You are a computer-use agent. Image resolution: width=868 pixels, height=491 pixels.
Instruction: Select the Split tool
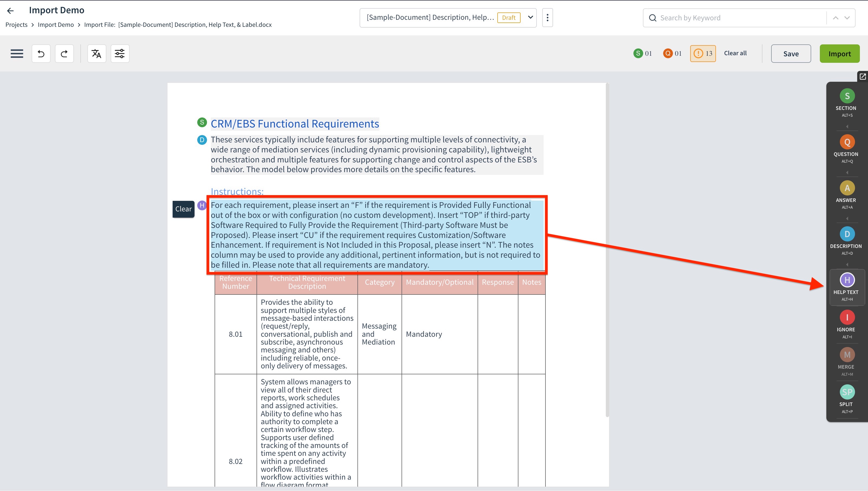pos(847,399)
